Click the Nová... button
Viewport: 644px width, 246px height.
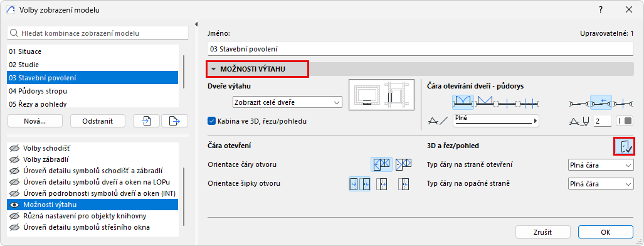pos(35,121)
